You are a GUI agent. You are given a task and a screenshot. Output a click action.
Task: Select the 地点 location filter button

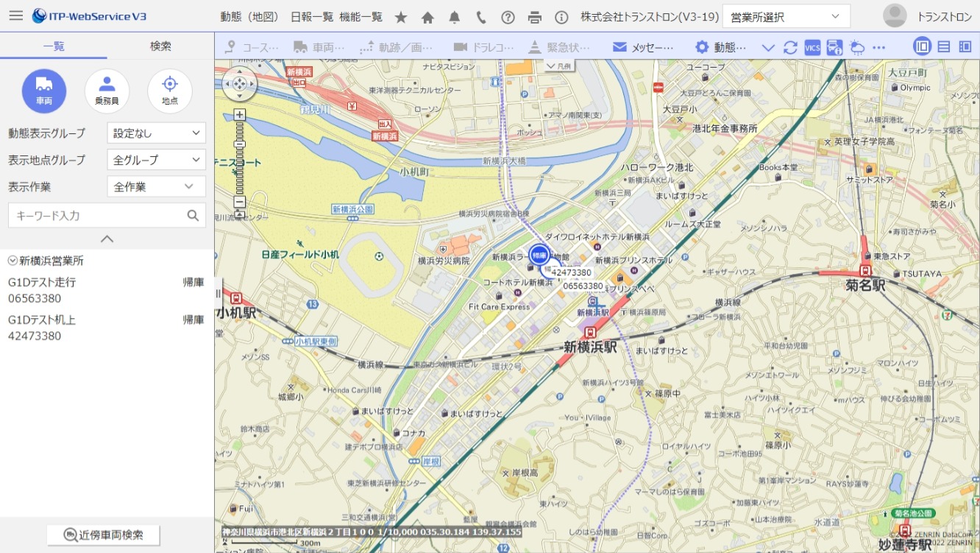[x=170, y=91]
